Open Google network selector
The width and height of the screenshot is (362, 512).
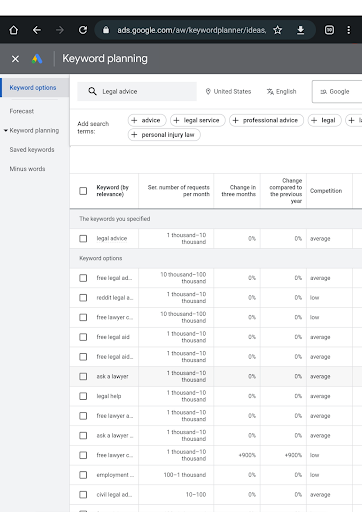click(337, 91)
